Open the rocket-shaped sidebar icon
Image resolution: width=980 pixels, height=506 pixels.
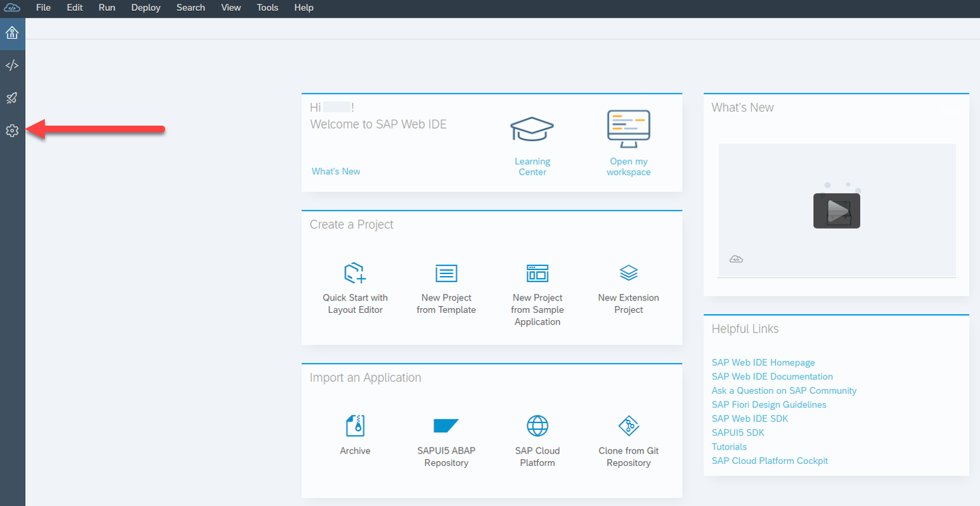[x=12, y=98]
